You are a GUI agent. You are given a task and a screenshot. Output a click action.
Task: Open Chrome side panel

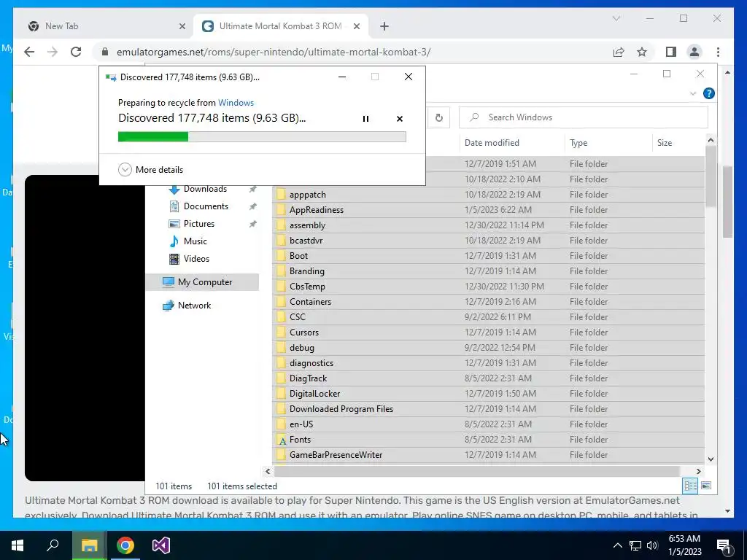[671, 52]
